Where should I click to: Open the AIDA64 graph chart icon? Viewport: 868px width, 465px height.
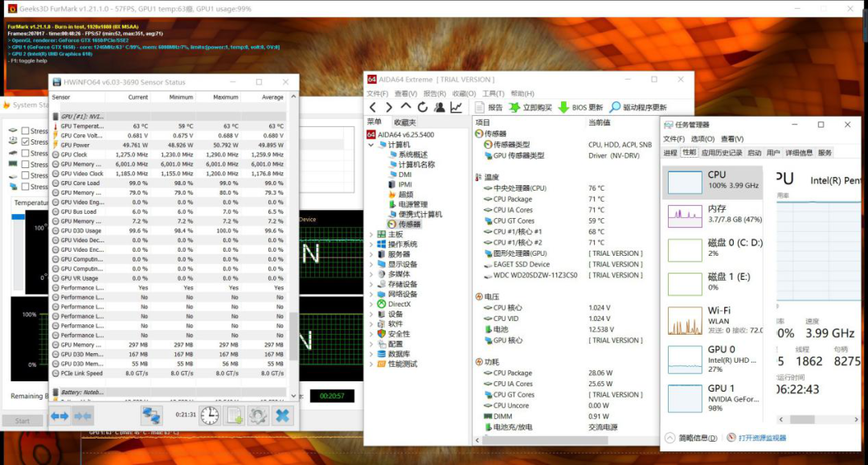pos(457,108)
